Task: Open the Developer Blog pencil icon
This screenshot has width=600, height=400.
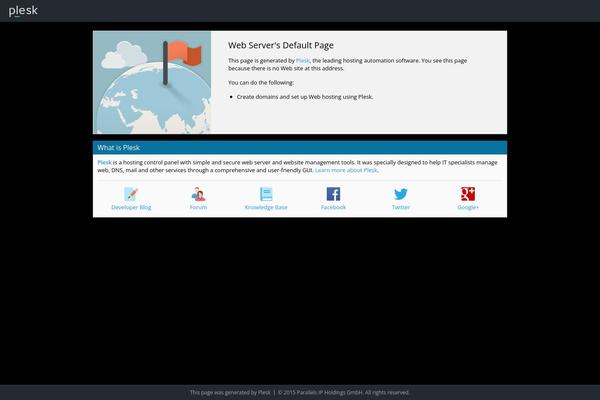Action: coord(131,194)
